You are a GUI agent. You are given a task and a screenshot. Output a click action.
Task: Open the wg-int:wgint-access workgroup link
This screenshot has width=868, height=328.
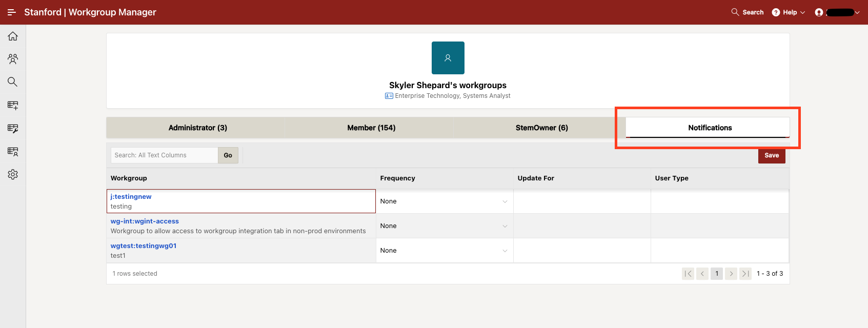click(145, 221)
